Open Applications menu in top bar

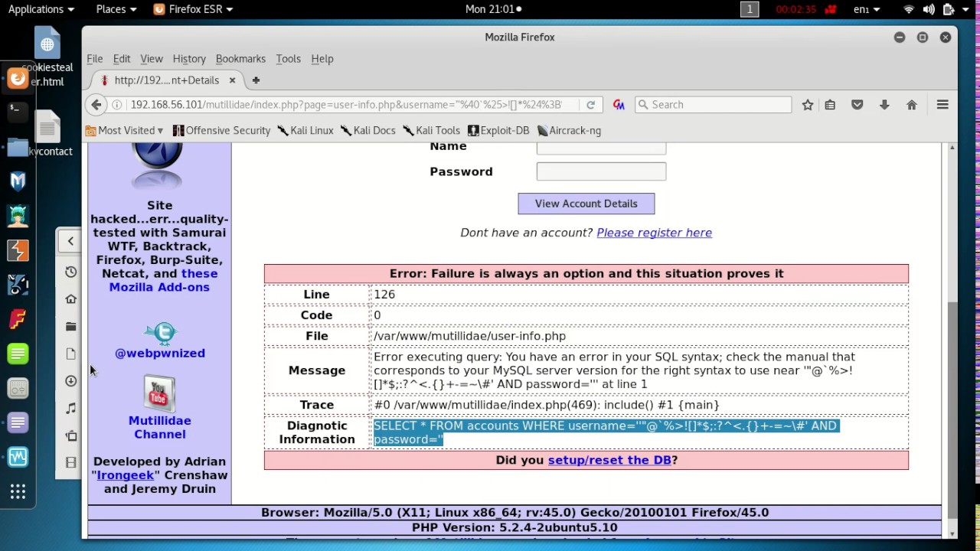point(41,9)
